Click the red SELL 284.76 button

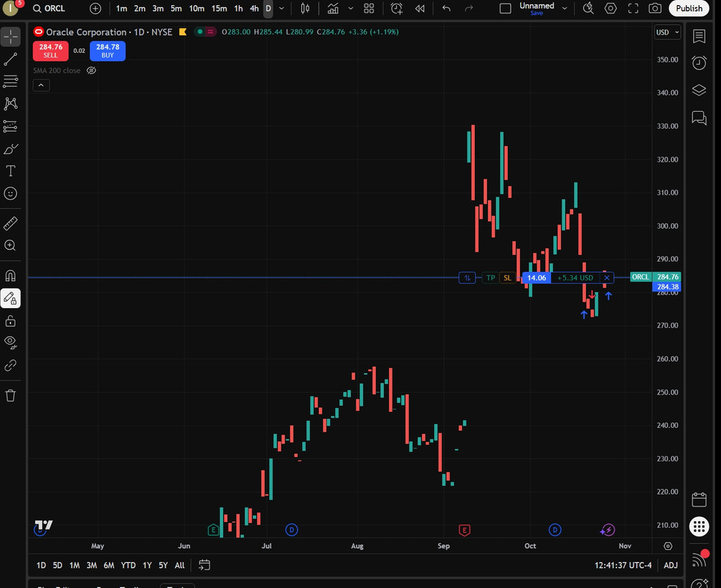pyautogui.click(x=51, y=51)
